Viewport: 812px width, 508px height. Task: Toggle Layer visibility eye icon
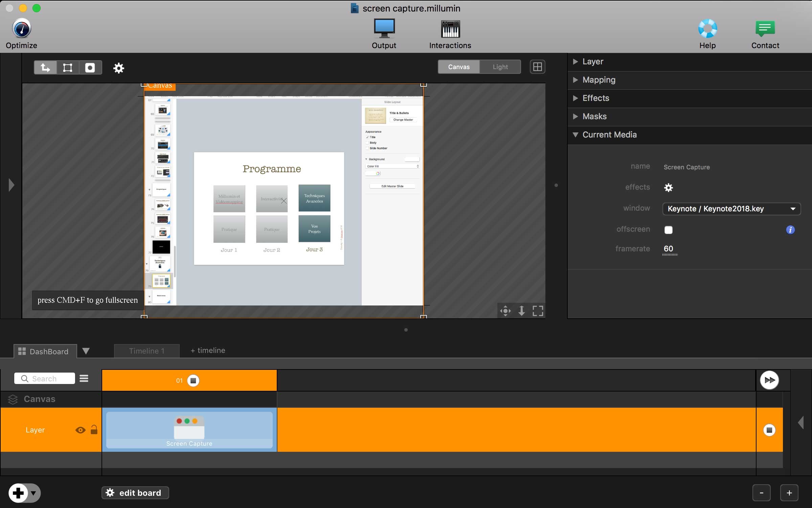point(81,430)
